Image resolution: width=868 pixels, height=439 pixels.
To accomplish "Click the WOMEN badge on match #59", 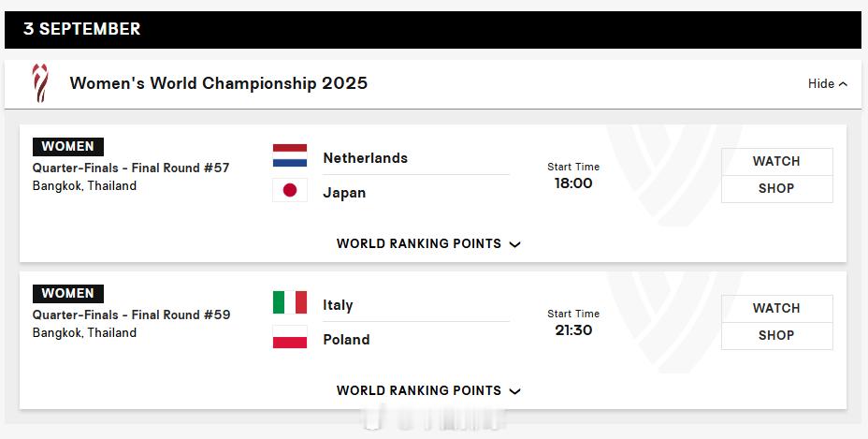I will pyautogui.click(x=68, y=294).
